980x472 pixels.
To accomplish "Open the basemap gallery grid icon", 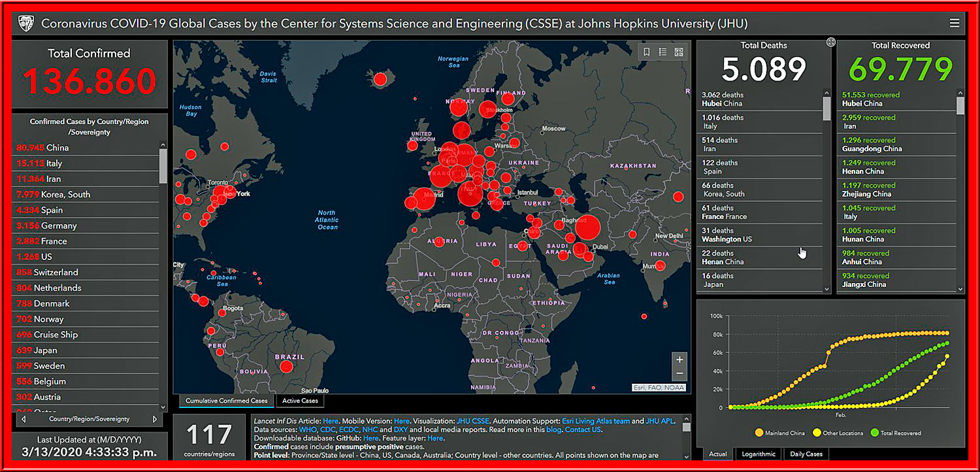I will (x=679, y=52).
